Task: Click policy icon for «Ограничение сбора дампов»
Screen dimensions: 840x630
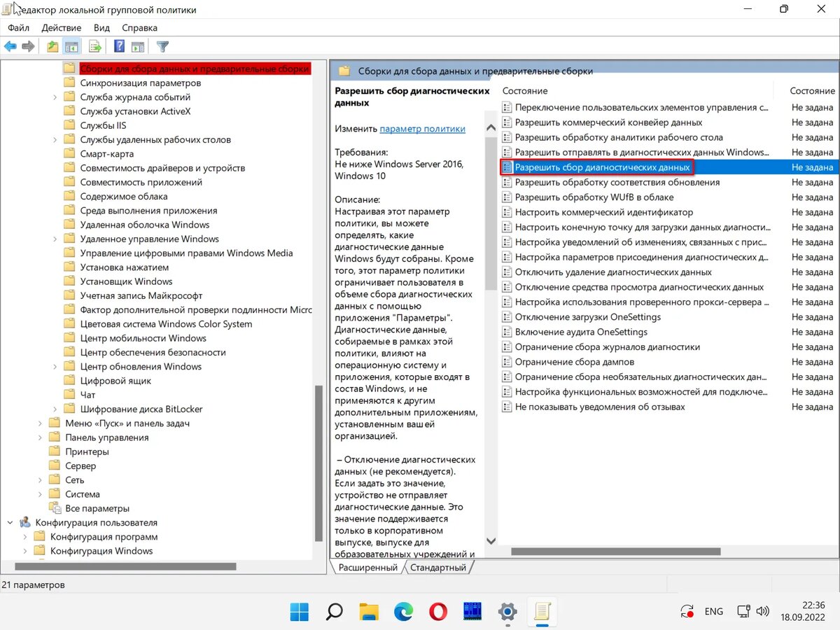Action: click(x=507, y=362)
